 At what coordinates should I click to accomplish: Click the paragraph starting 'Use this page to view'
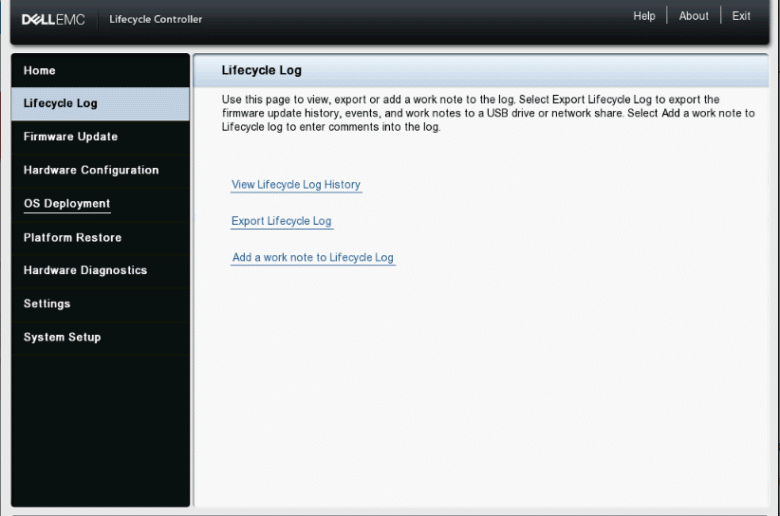tap(488, 113)
